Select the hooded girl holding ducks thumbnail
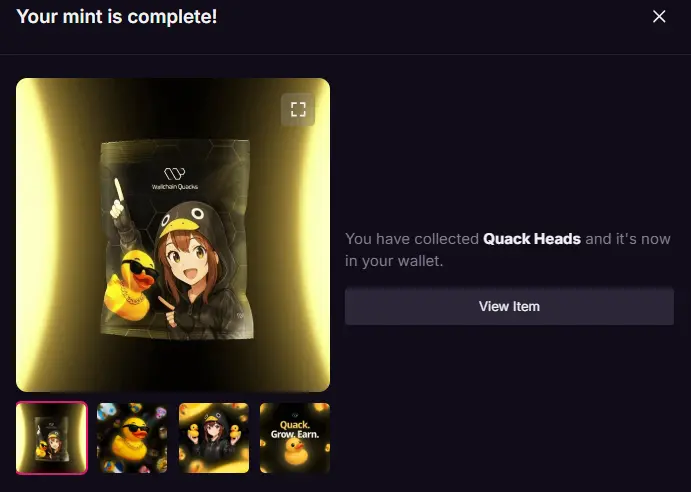The height and width of the screenshot is (492, 691). coord(214,438)
